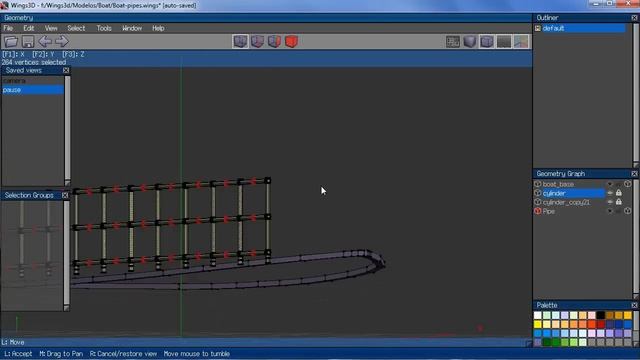Screen dimensions: 640x360
Task: Click the red Pipe object icon
Action: [538, 211]
